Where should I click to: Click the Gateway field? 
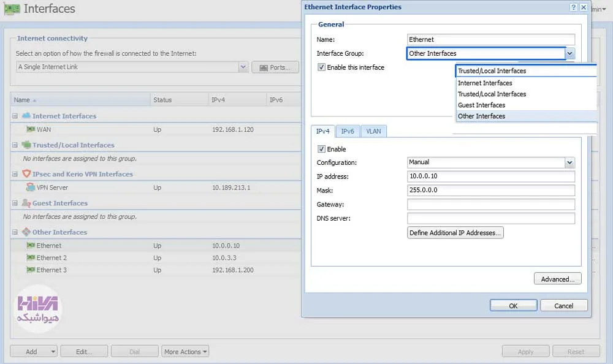tap(491, 204)
